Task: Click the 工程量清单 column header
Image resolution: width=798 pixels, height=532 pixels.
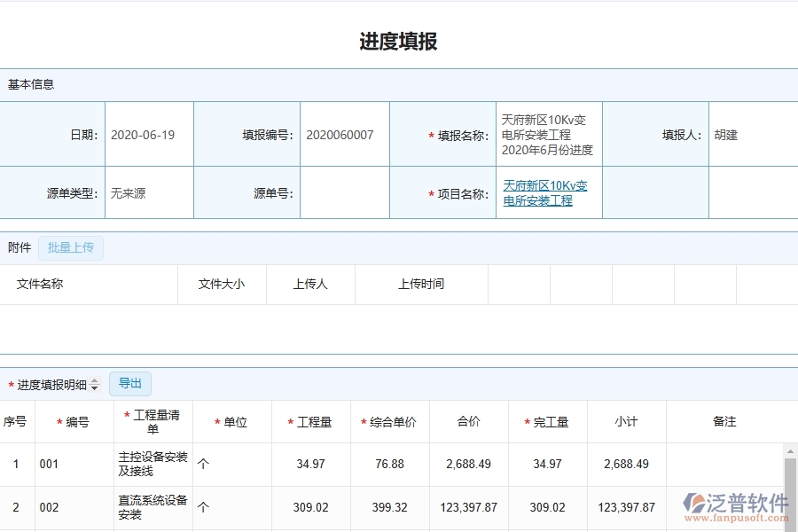Action: pyautogui.click(x=151, y=422)
